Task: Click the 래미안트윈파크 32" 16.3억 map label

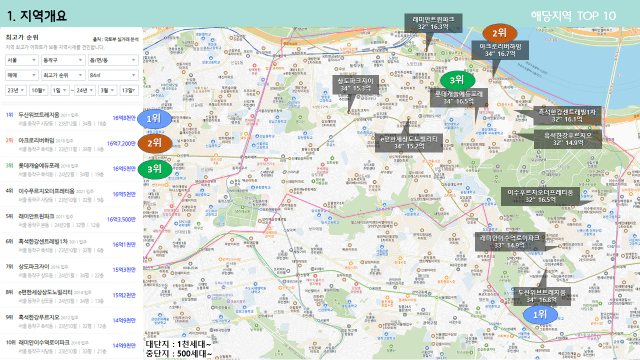Action: 433,23
